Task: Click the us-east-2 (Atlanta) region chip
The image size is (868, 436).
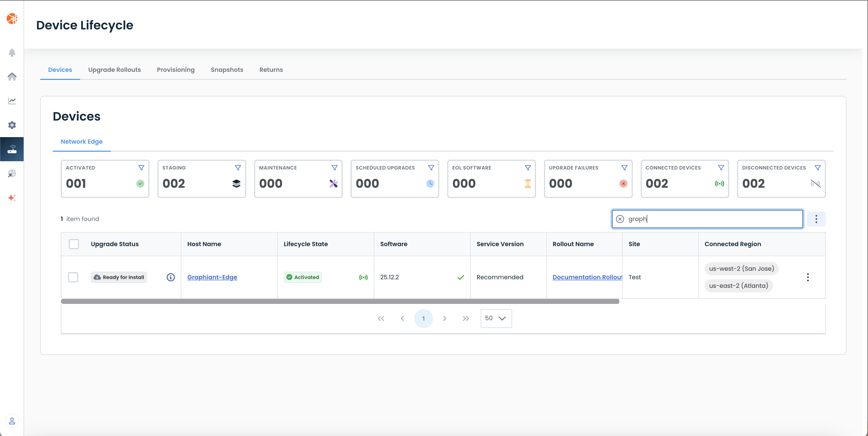Action: point(739,286)
